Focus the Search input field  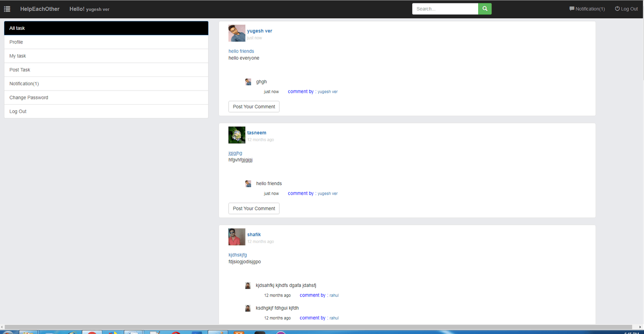[445, 9]
